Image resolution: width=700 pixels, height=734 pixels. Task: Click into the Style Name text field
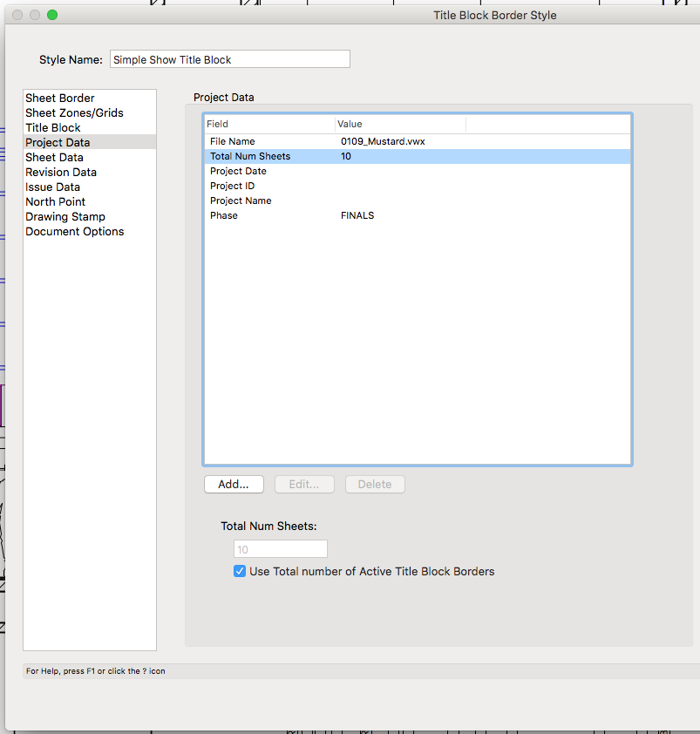229,59
